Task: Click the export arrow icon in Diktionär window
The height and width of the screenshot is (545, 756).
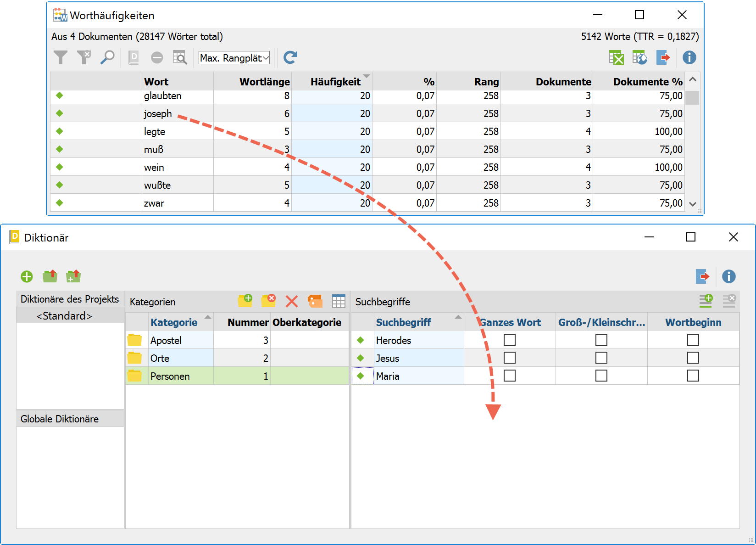Action: (x=703, y=276)
